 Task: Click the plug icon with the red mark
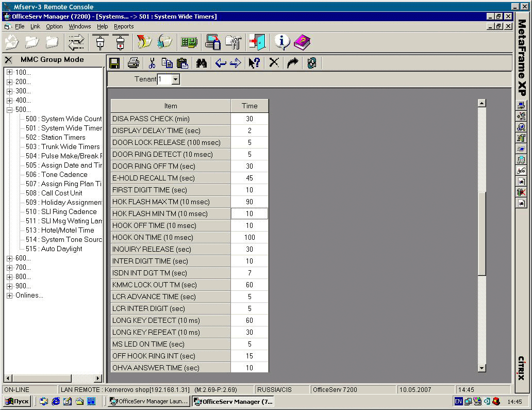(121, 42)
